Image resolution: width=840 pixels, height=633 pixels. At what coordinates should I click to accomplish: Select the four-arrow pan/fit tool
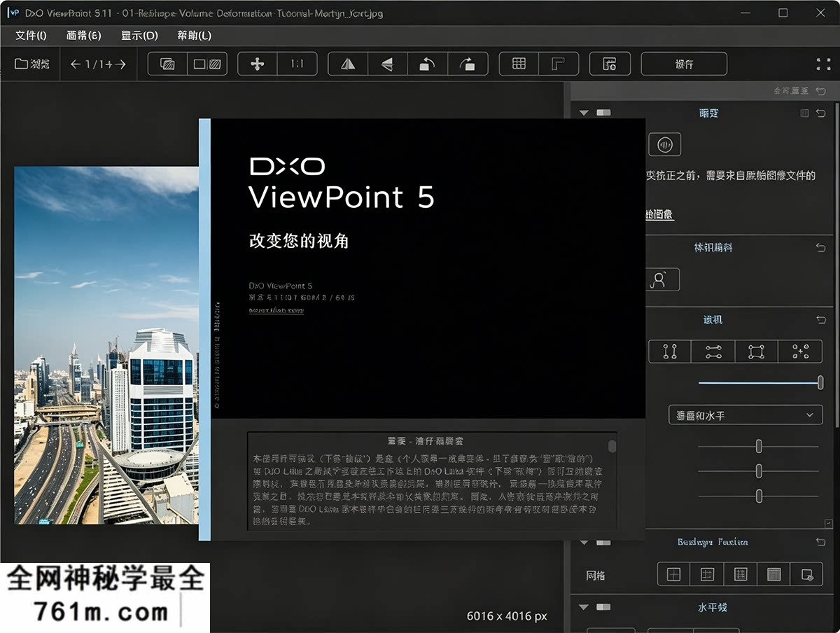[x=258, y=64]
